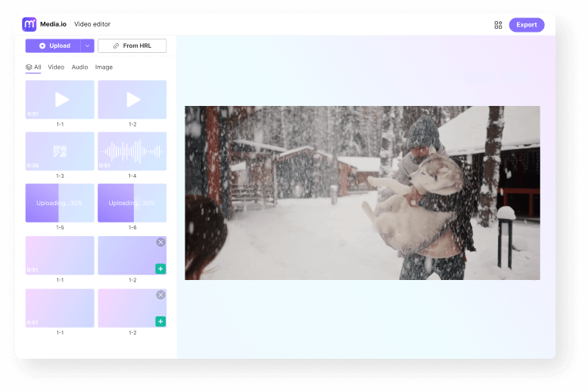Add third-row clip 1-2 with green plus
588x392 pixels.
[160, 269]
